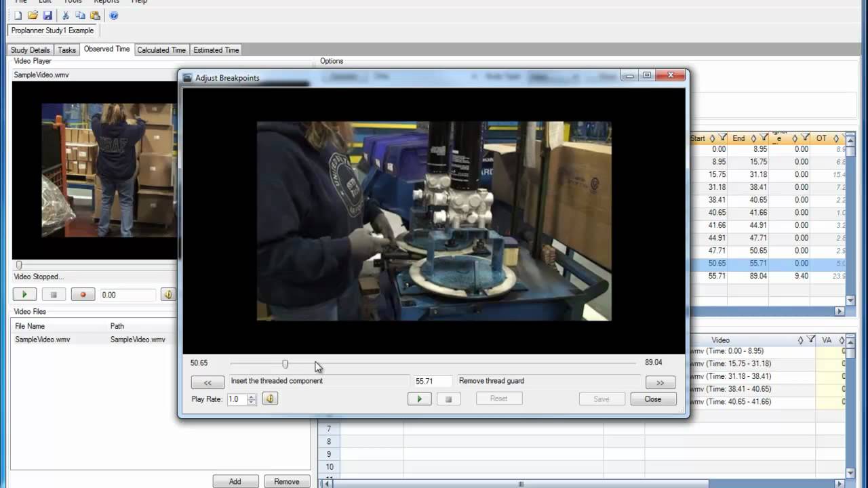This screenshot has height=488, width=868.
Task: Click bottom horizontal scrollbar's left arrow
Action: tap(328, 484)
